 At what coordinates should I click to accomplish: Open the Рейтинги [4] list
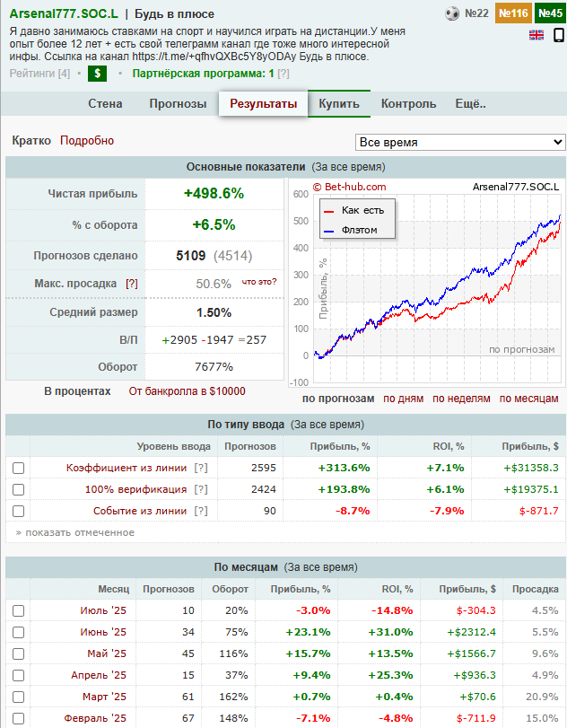(x=39, y=74)
